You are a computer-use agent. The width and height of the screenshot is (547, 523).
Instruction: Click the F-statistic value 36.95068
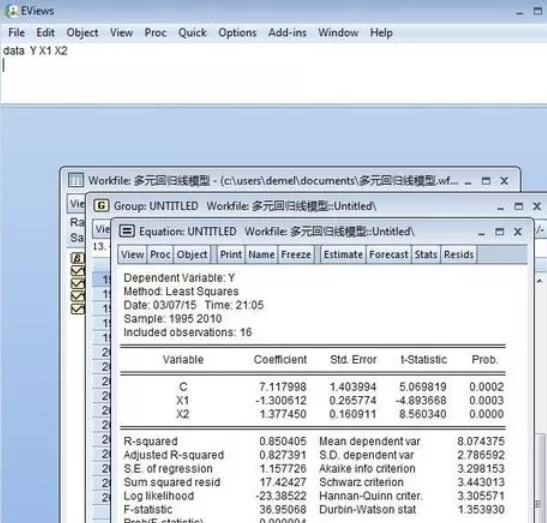point(283,509)
